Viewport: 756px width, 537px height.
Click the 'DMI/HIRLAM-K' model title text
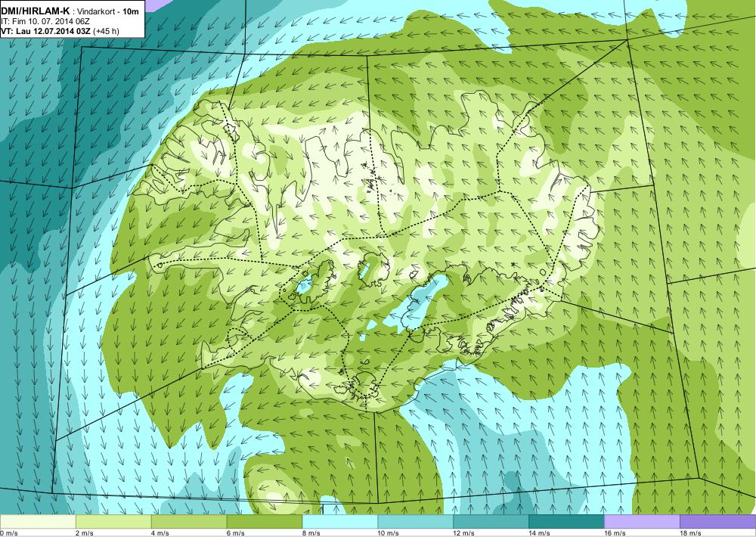36,11
